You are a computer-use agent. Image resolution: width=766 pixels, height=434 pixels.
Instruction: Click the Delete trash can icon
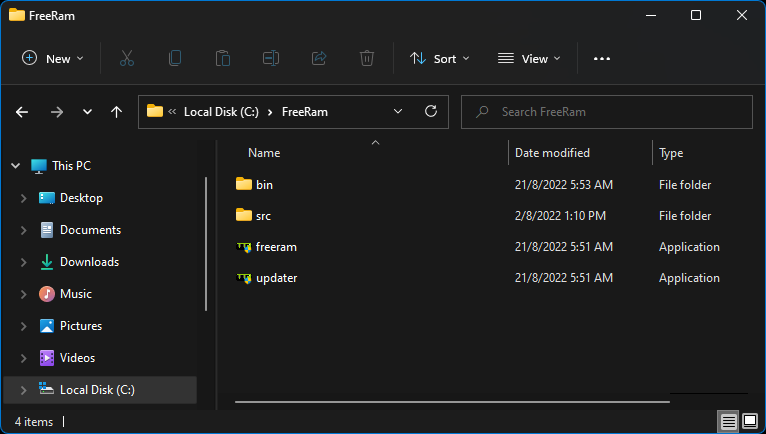(x=367, y=59)
